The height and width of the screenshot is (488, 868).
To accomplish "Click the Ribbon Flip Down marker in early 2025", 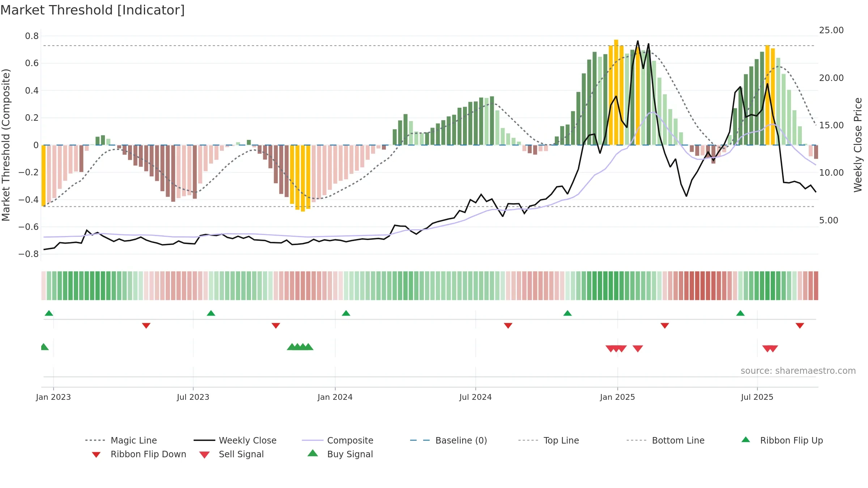I will pos(665,326).
